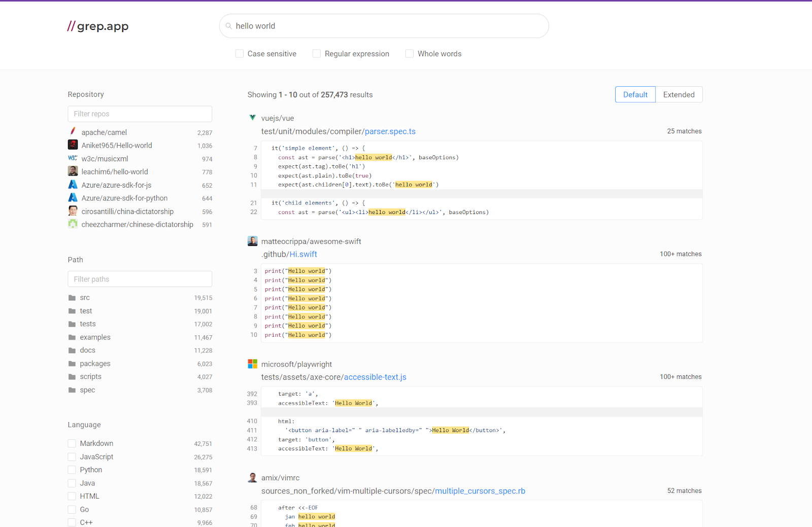
Task: Check the Python language filter
Action: click(x=72, y=470)
